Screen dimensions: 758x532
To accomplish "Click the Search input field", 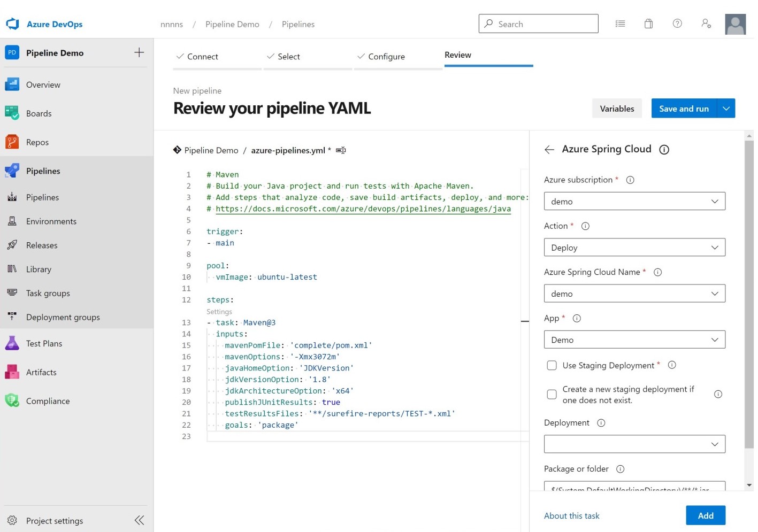I will coord(538,24).
